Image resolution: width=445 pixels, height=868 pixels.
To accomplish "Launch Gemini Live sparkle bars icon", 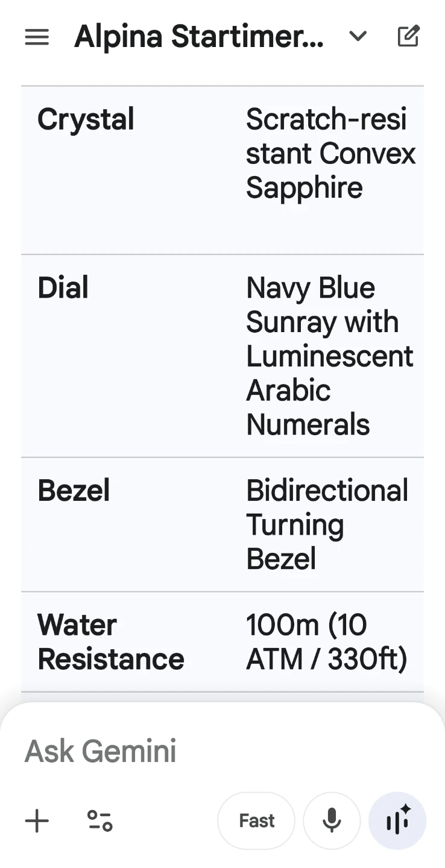I will (397, 821).
